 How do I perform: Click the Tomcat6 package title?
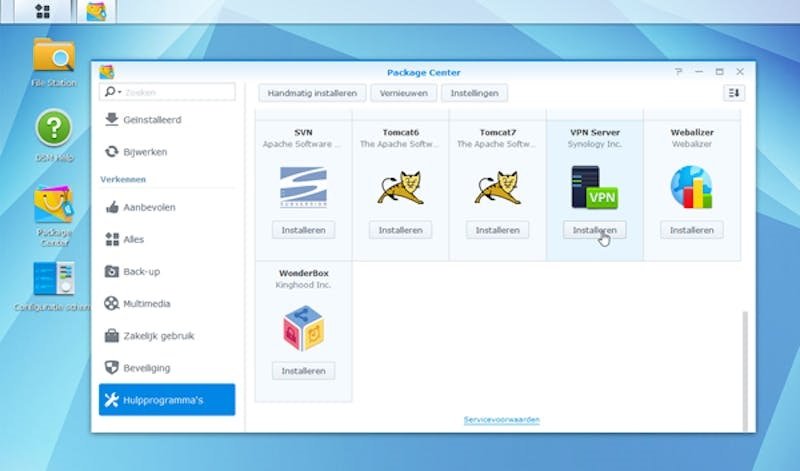click(401, 132)
